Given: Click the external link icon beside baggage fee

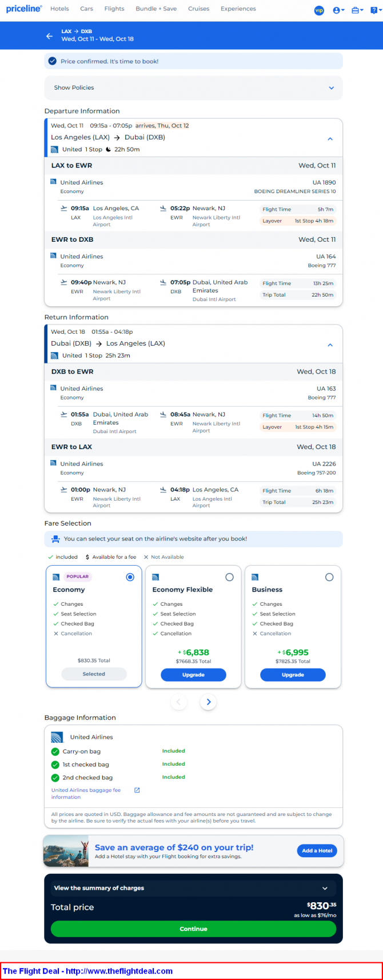Looking at the screenshot, I should click(x=137, y=790).
